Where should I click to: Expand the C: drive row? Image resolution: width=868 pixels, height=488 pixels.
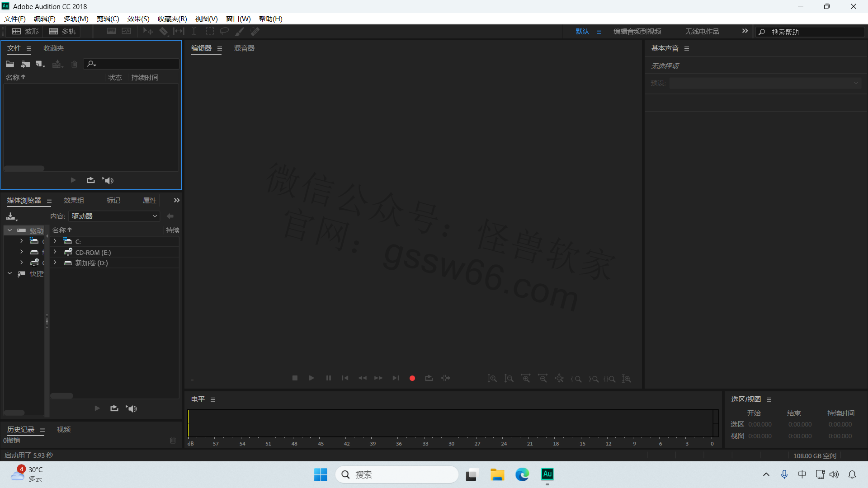pyautogui.click(x=55, y=241)
